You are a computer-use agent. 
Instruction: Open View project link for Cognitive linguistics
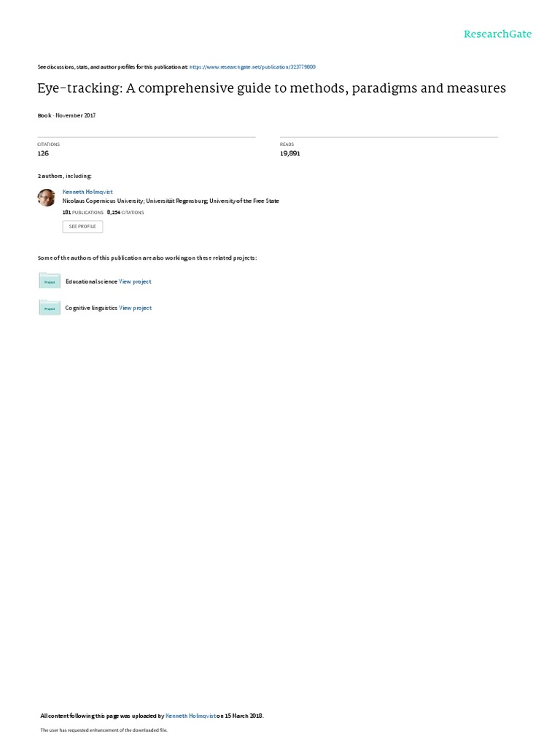pos(135,309)
